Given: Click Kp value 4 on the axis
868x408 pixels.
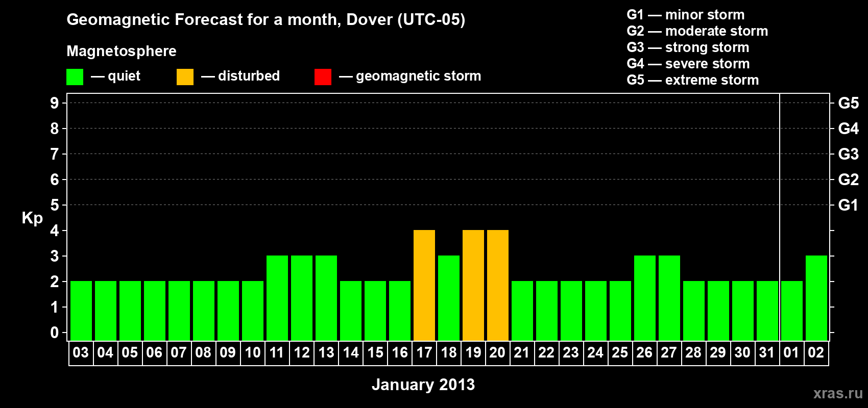Looking at the screenshot, I should [x=55, y=231].
